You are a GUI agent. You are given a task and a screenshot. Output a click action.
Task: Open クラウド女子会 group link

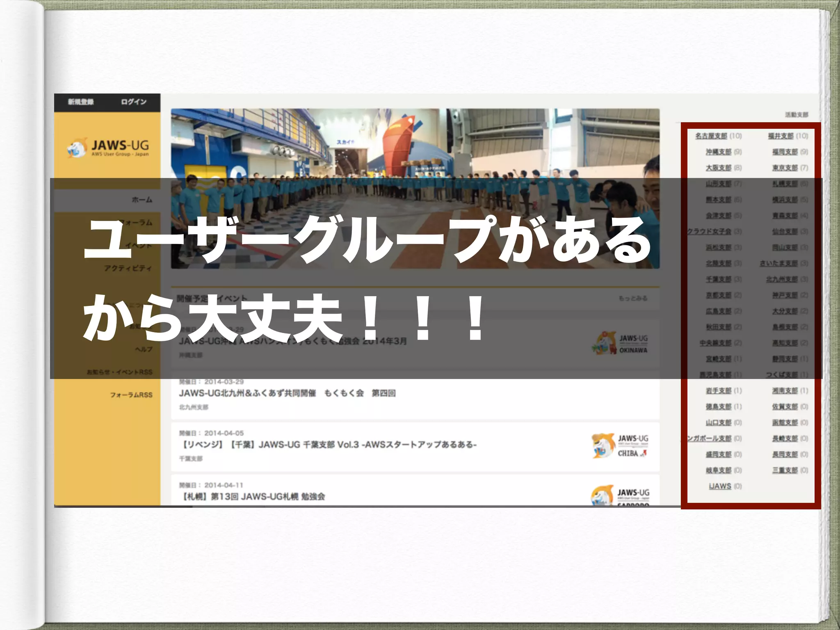709,231
